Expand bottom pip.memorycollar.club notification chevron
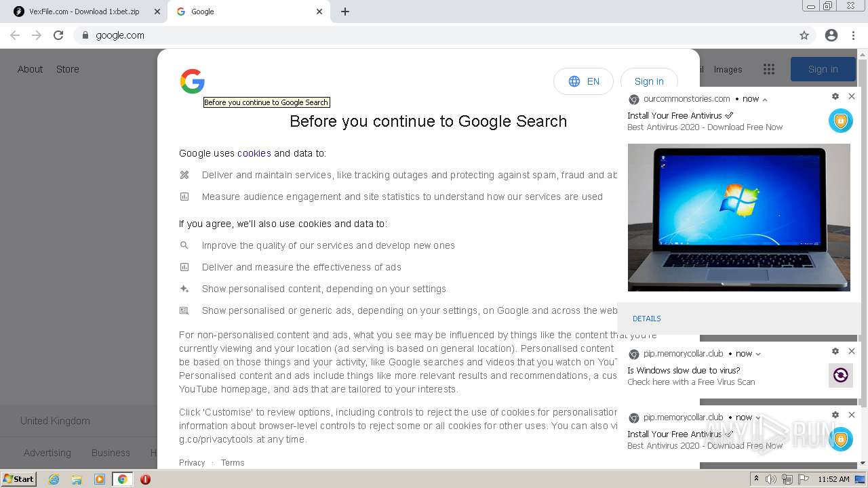The height and width of the screenshot is (488, 868). click(758, 418)
